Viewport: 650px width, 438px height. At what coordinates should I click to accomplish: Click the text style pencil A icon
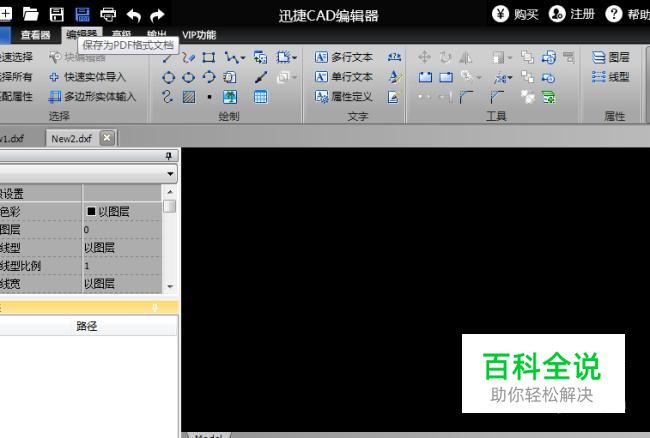point(393,77)
